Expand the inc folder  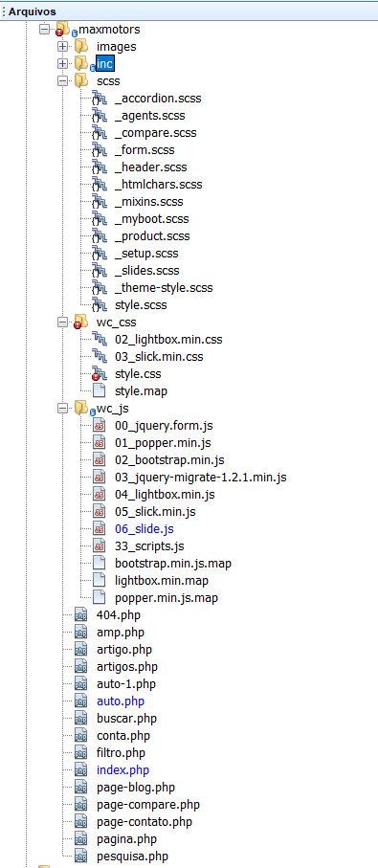click(x=62, y=64)
